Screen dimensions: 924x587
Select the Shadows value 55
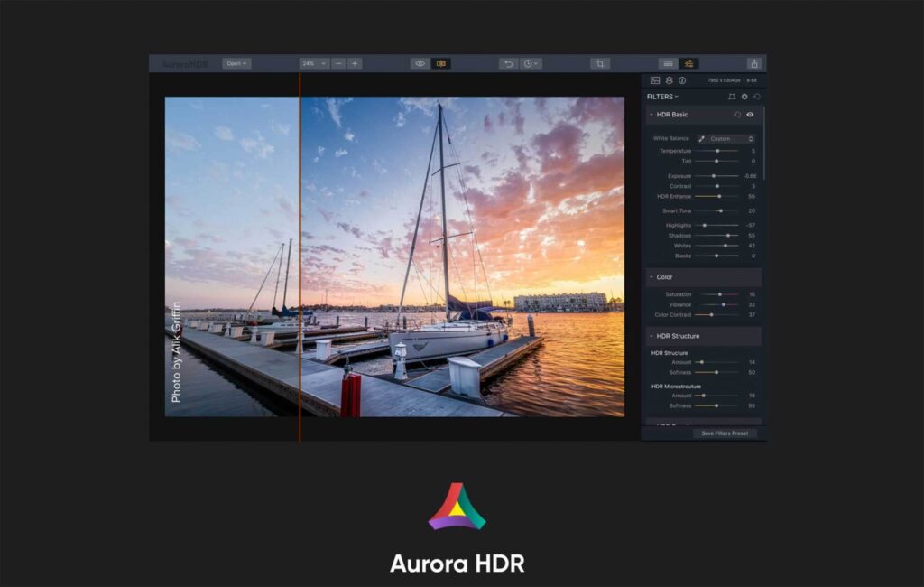point(752,236)
